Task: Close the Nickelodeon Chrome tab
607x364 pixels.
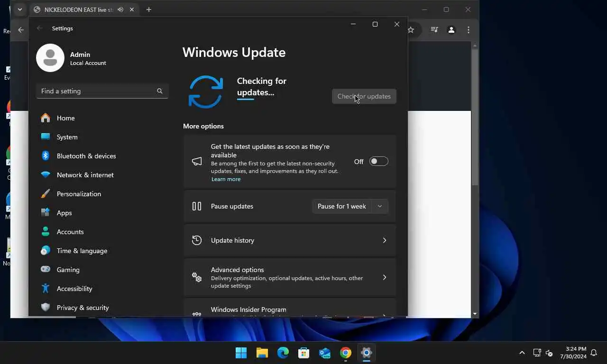Action: [132, 9]
